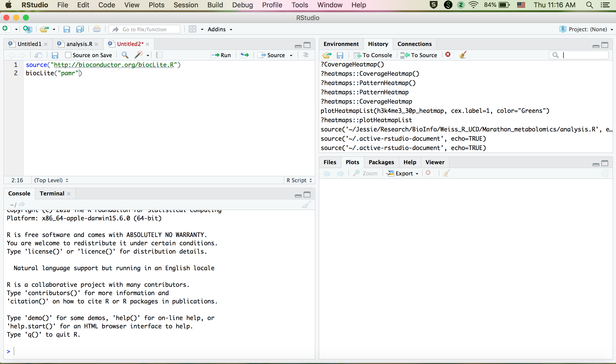616x364 pixels.
Task: Click the re-run previous code region icon
Action: (x=244, y=55)
